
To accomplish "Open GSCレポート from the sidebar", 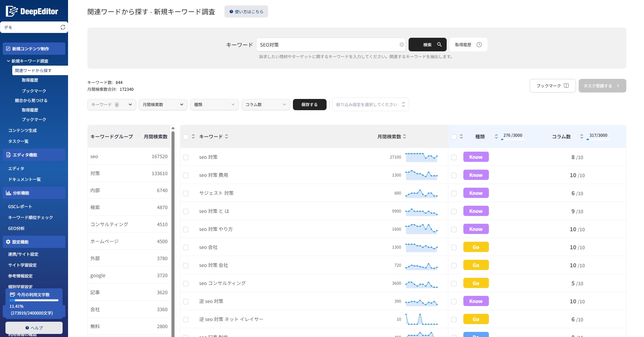I will pyautogui.click(x=20, y=206).
